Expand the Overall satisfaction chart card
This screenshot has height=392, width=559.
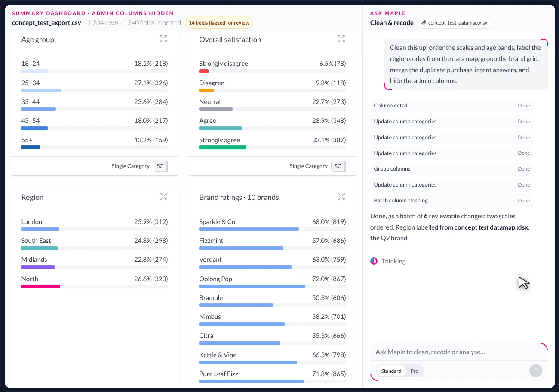(341, 39)
